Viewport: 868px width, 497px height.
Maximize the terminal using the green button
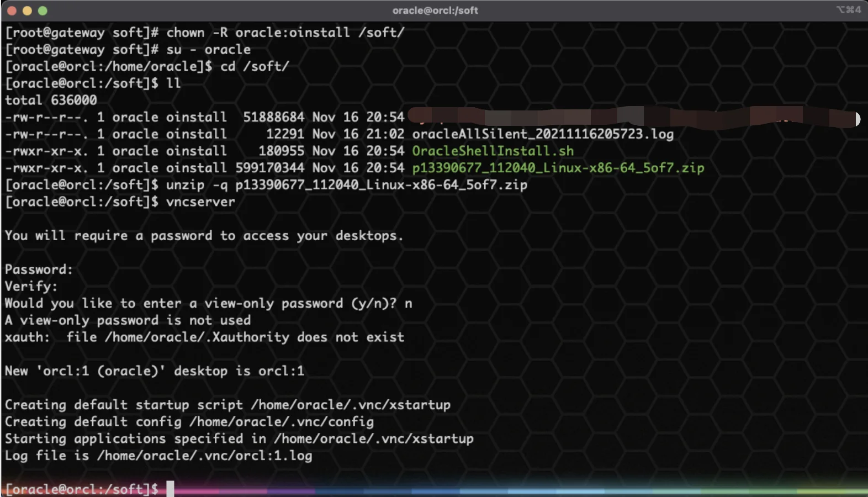[43, 10]
